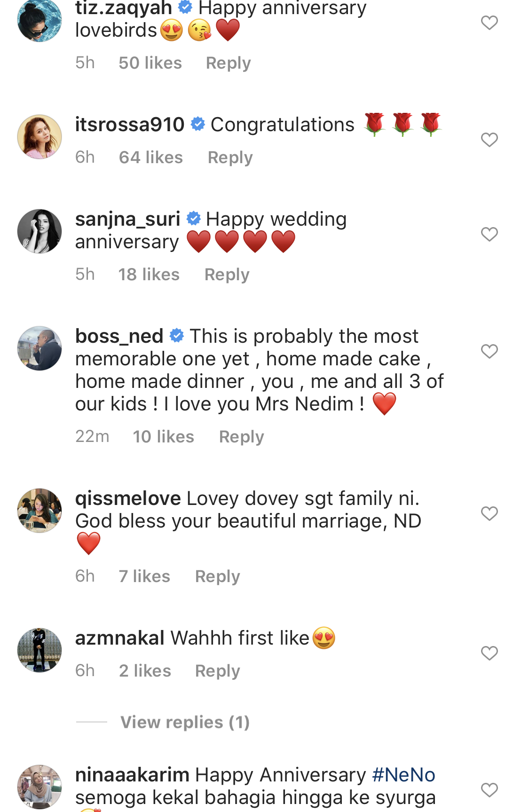The width and height of the screenshot is (529, 812).
Task: Reply to tiz.zaqyah's comment
Action: 228,63
